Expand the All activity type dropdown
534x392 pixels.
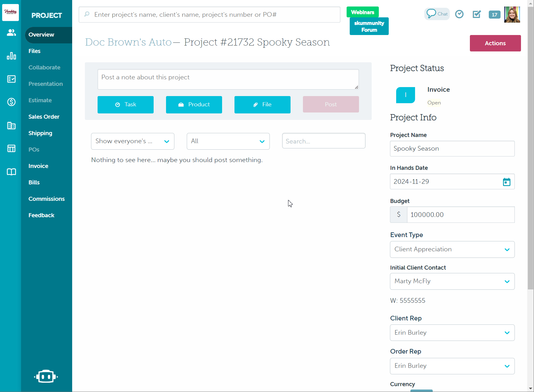point(228,141)
